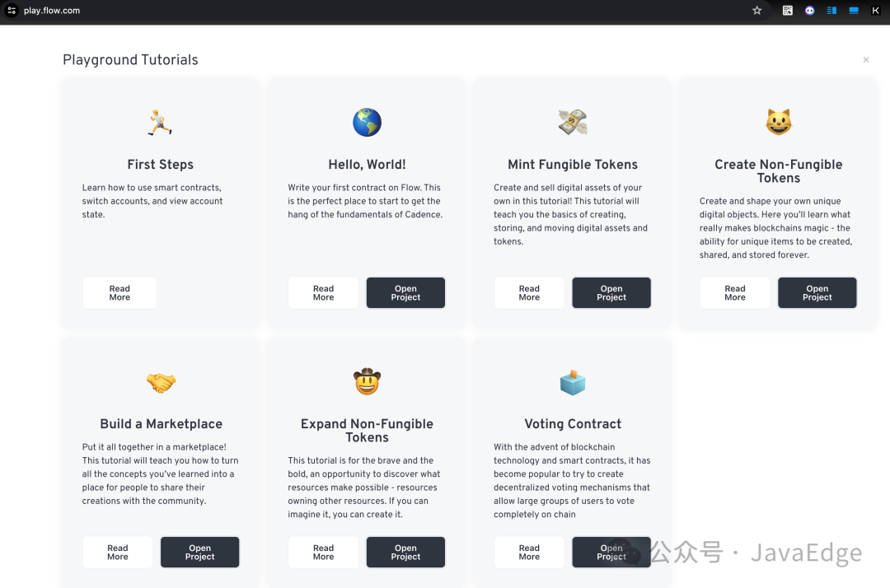Click the cowboy face Expand Non-Fungible Tokens icon

[x=367, y=381]
